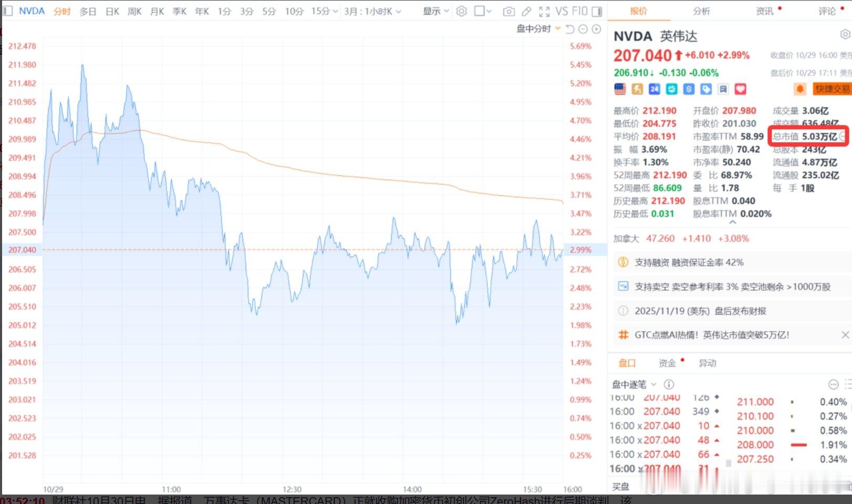
Task: Open info icon next to 盘中逐笔
Action: click(669, 384)
